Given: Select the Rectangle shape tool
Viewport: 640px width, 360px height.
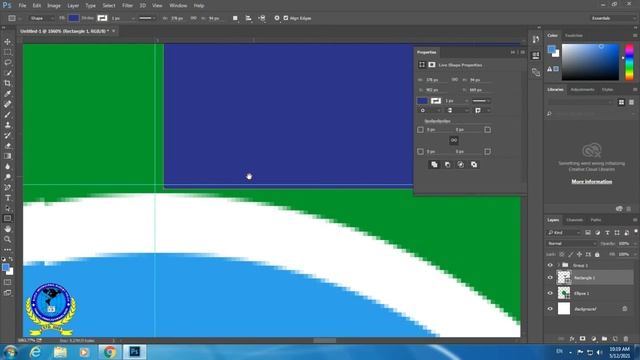Looking at the screenshot, I should (x=7, y=219).
